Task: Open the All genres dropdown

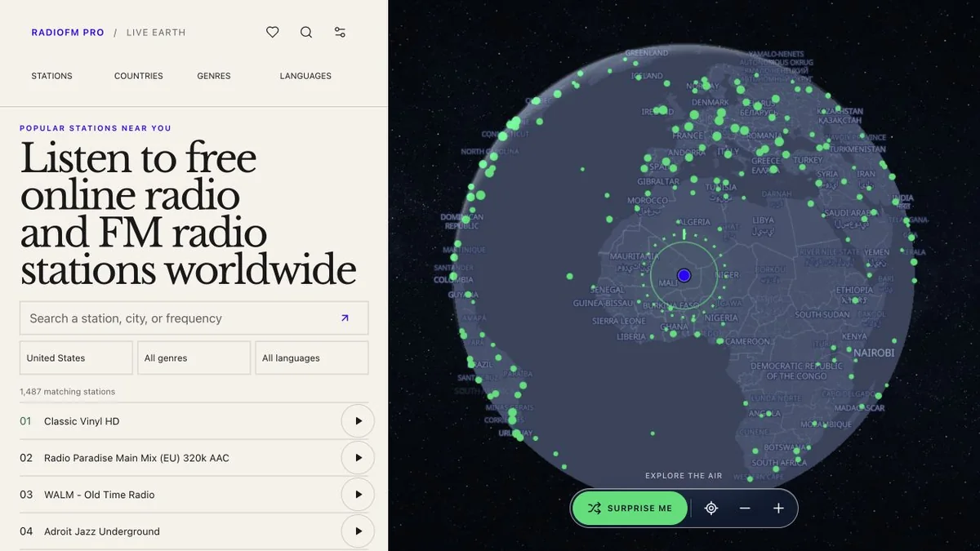Action: click(x=194, y=358)
